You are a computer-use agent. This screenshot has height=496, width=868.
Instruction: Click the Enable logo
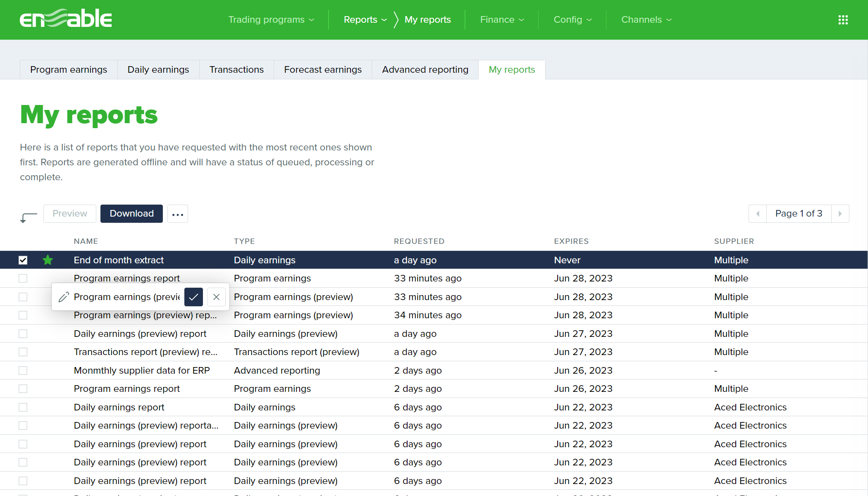click(x=66, y=19)
